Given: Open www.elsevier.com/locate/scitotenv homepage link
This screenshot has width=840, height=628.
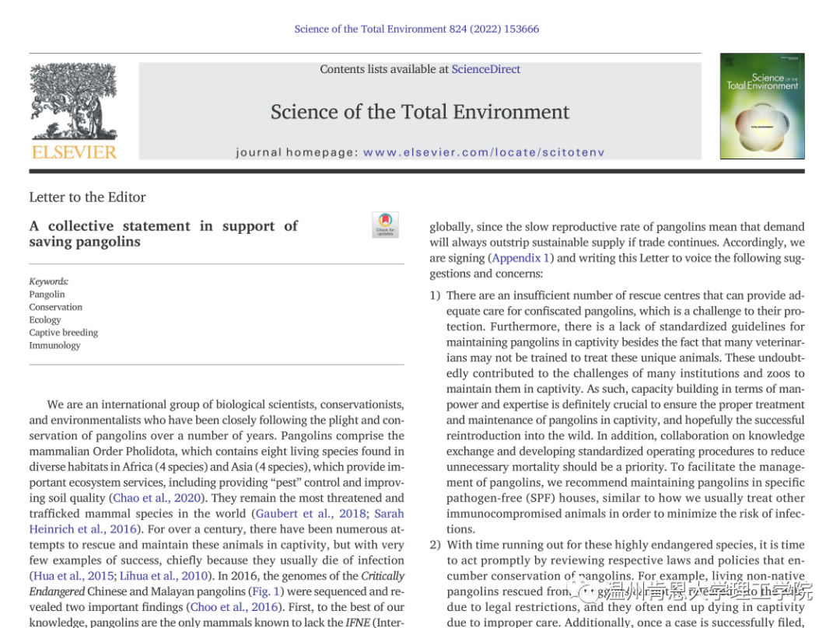Looking at the screenshot, I should [x=484, y=152].
